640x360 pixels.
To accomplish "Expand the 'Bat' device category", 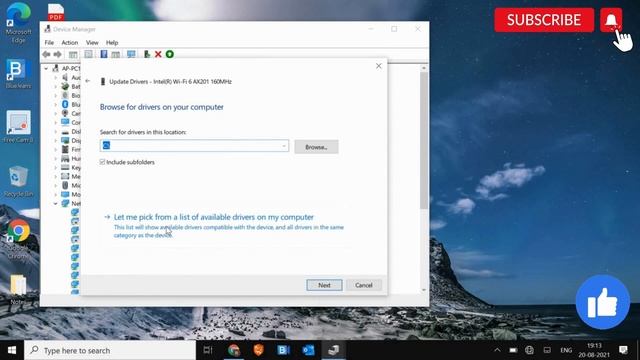I will 56,87.
